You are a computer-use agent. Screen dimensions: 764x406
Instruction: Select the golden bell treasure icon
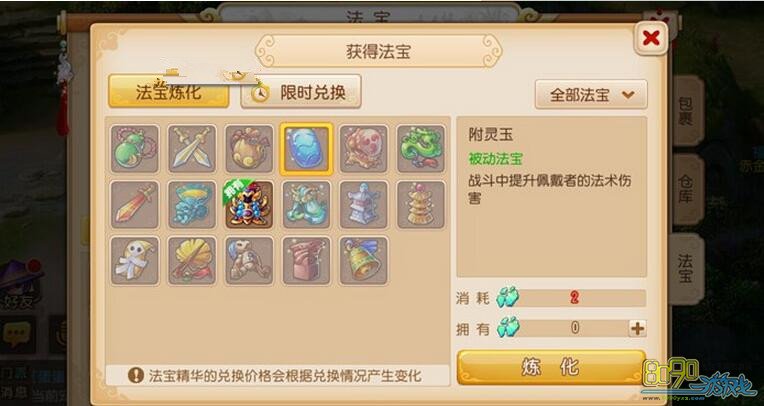coord(363,261)
